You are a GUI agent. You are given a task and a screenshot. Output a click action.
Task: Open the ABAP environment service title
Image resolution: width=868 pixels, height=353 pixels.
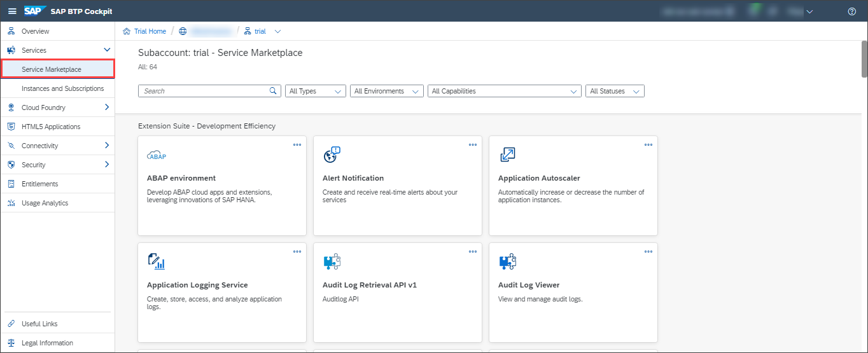(181, 178)
